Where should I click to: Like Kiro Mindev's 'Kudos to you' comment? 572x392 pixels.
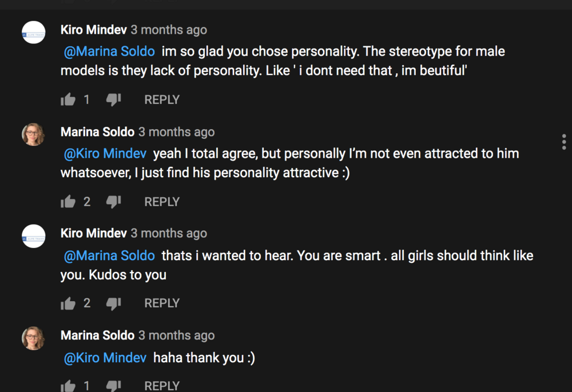coord(68,303)
